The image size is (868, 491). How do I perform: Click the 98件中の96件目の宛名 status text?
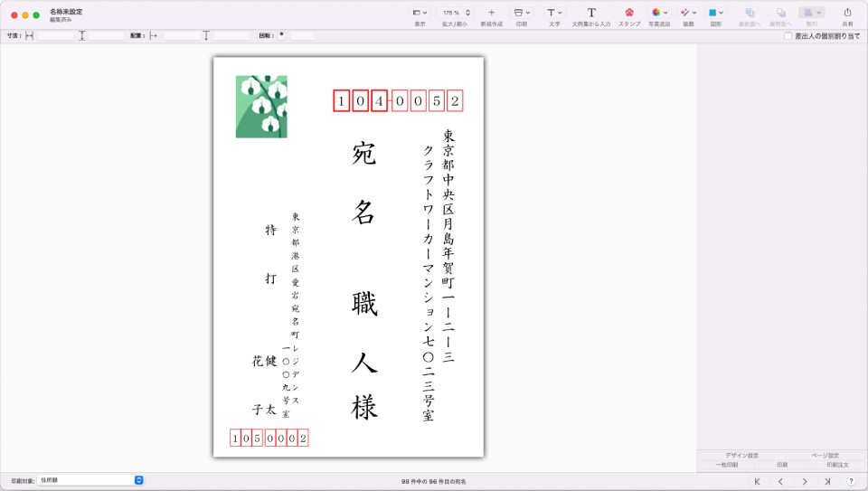point(433,482)
